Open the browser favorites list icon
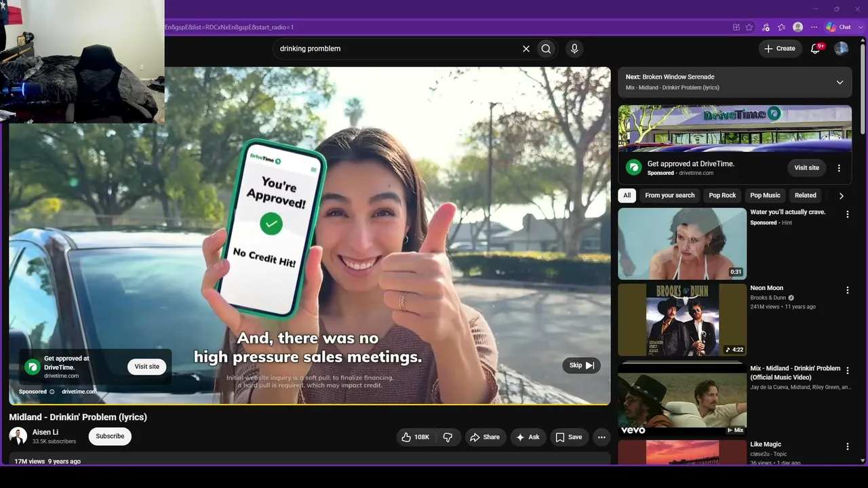 [x=782, y=27]
